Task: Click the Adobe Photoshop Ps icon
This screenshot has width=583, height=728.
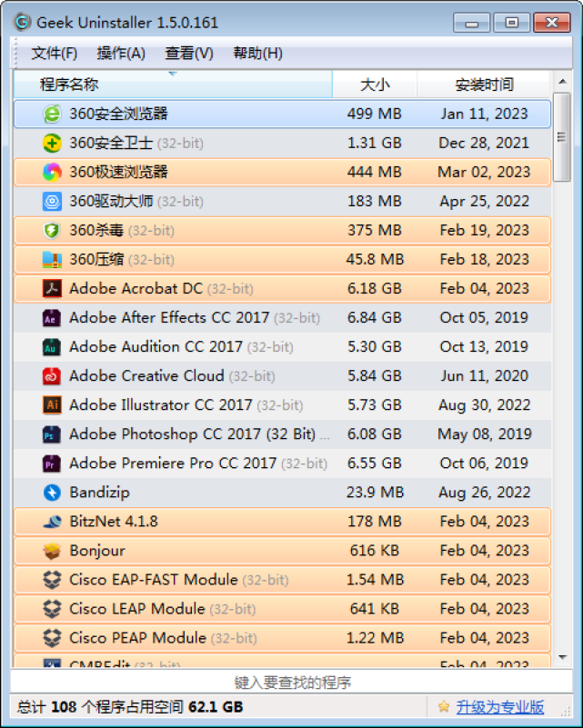Action: (52, 434)
